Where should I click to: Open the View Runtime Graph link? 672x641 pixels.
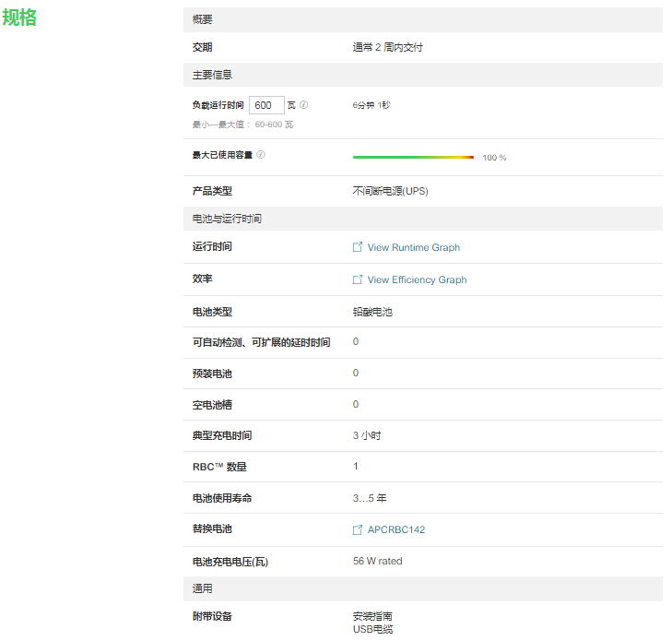point(413,247)
